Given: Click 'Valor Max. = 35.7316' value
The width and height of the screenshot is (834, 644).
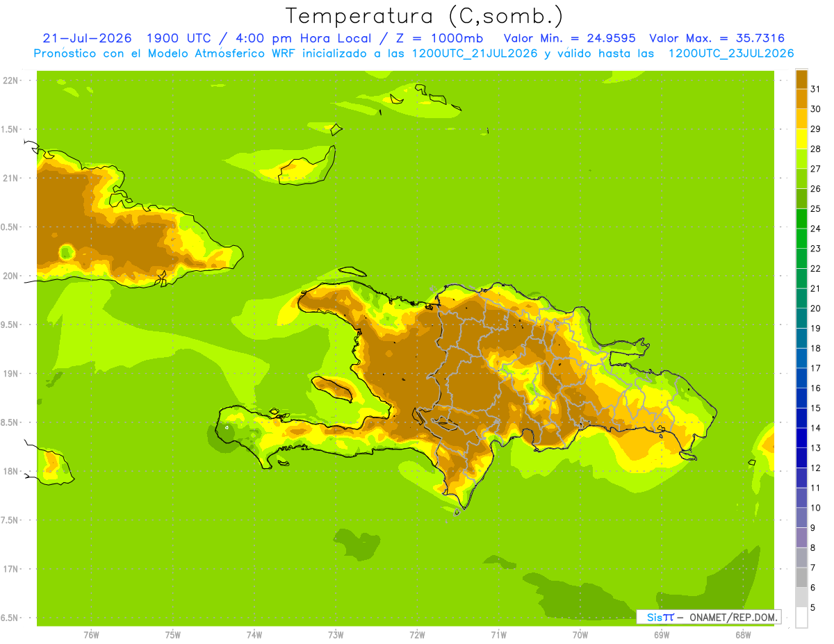Looking at the screenshot, I should (x=717, y=38).
